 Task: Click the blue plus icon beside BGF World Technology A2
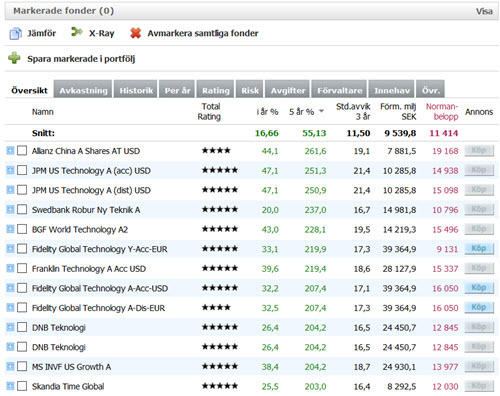coord(10,229)
